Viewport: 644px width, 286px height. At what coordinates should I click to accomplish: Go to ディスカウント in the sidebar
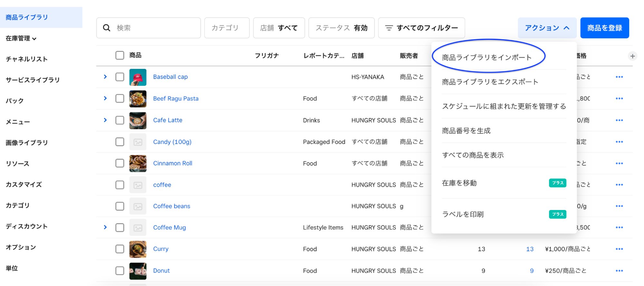click(x=27, y=226)
